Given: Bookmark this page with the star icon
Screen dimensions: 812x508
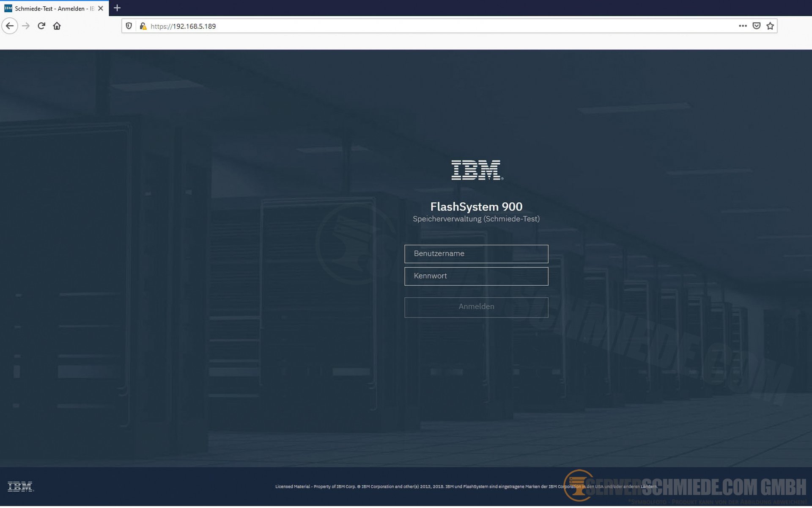Looking at the screenshot, I should [x=770, y=26].
